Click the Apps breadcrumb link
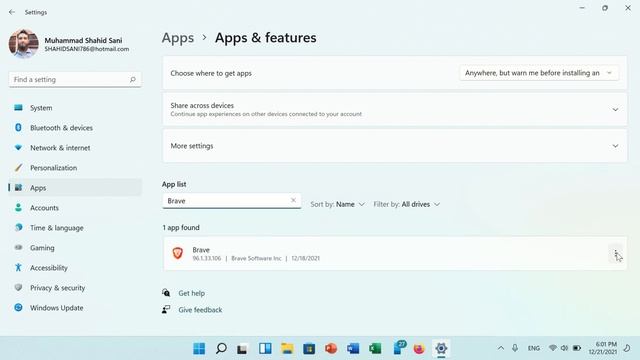This screenshot has height=360, width=640. [x=178, y=38]
